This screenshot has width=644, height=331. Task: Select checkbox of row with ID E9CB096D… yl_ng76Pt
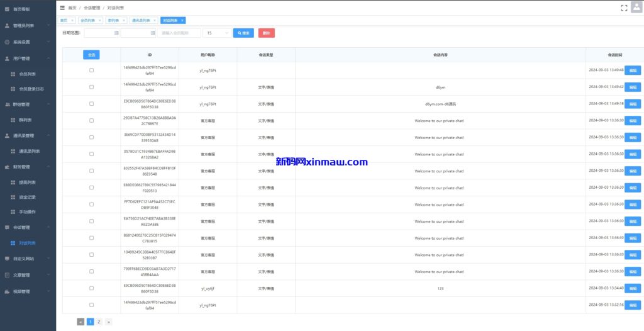click(x=91, y=104)
